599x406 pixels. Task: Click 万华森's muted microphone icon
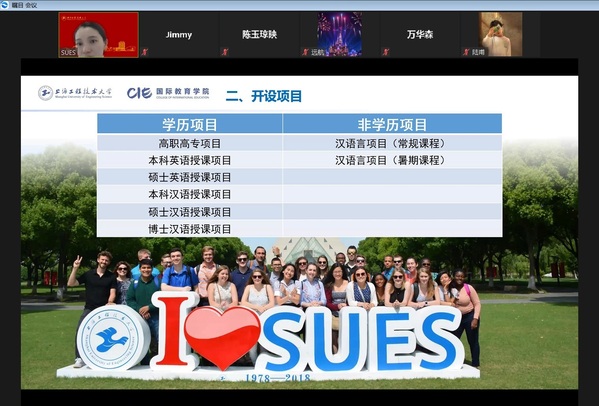pos(385,52)
